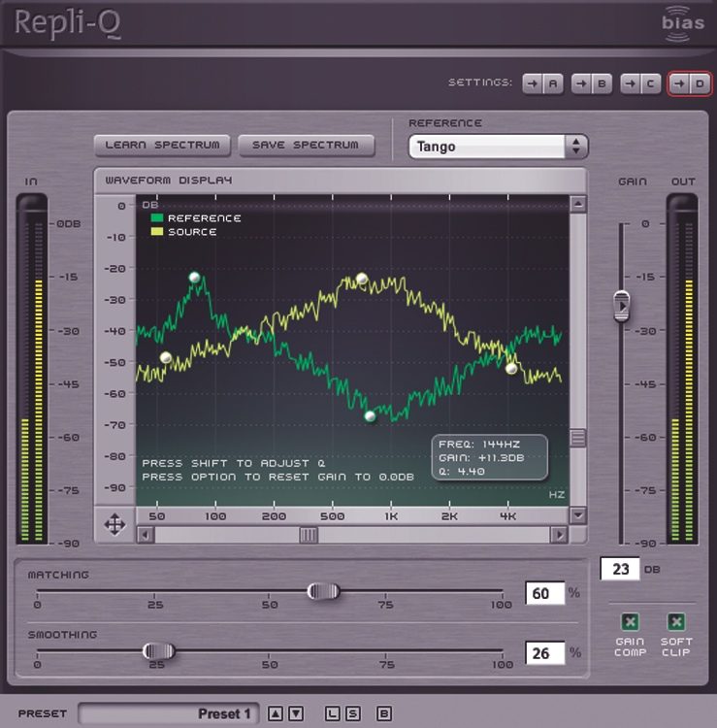Click the preset up arrow button
Viewport: 717px width, 728px height.
click(275, 713)
